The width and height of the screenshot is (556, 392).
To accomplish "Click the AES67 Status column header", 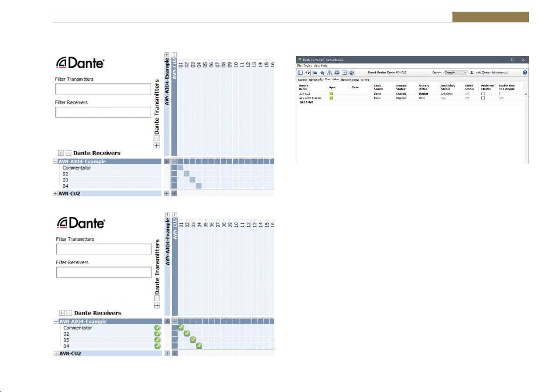I will 469,87.
